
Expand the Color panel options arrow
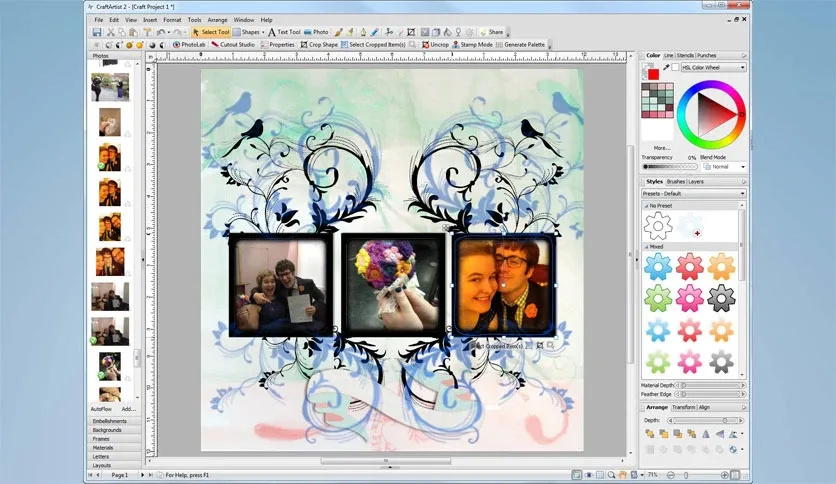pyautogui.click(x=744, y=55)
